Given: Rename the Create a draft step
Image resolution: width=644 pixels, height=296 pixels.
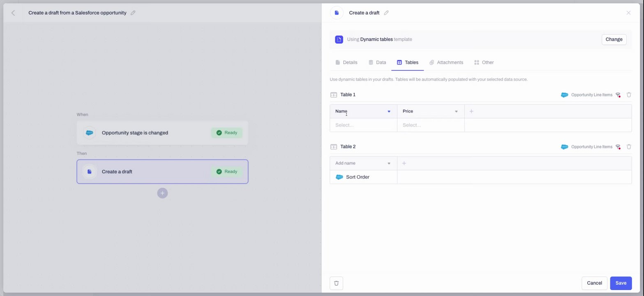Looking at the screenshot, I should pos(386,13).
